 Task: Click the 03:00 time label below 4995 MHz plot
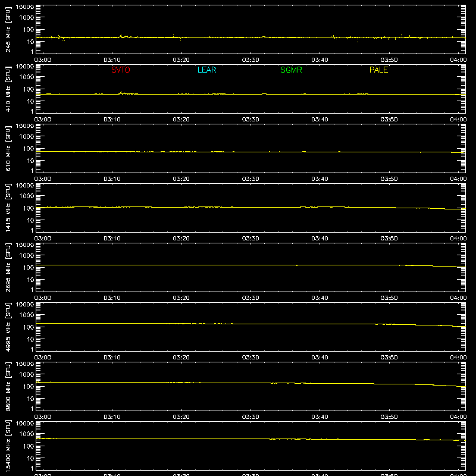coord(43,358)
